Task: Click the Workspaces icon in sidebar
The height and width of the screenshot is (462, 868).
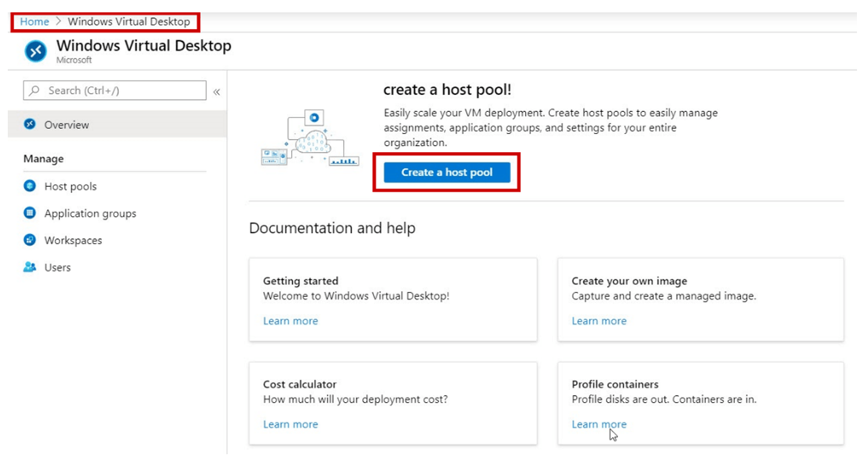Action: pos(29,240)
